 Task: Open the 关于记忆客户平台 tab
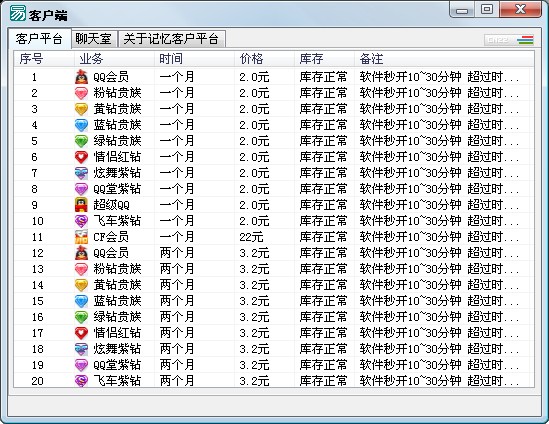click(171, 39)
